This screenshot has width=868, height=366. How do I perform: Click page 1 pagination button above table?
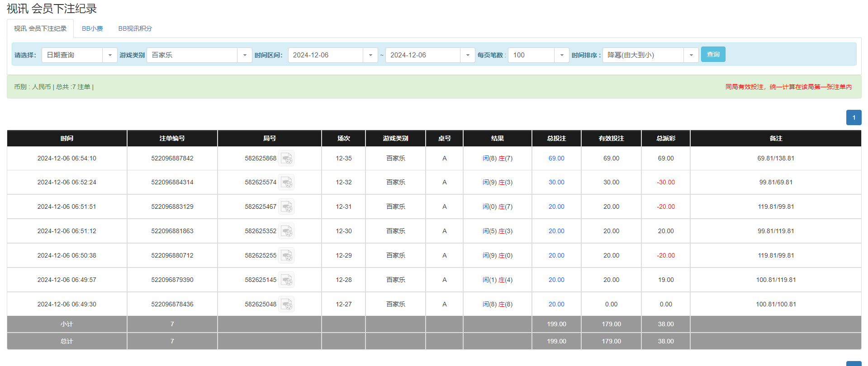854,117
